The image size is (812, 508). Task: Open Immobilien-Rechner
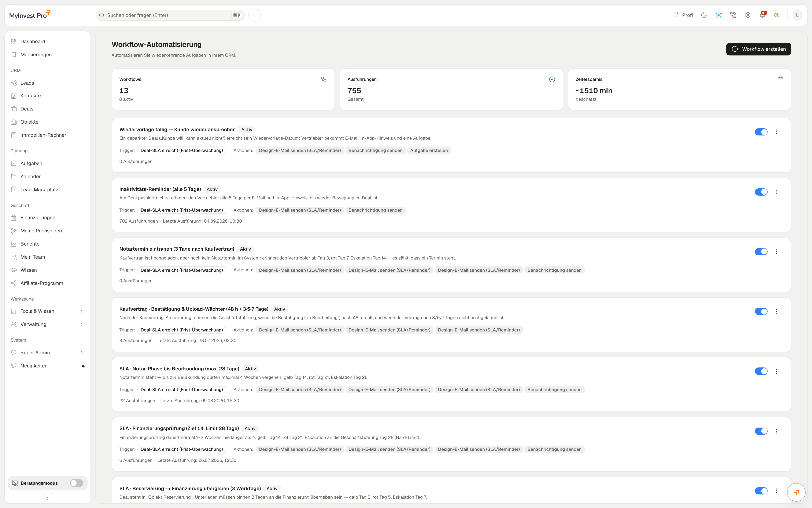pos(48,135)
